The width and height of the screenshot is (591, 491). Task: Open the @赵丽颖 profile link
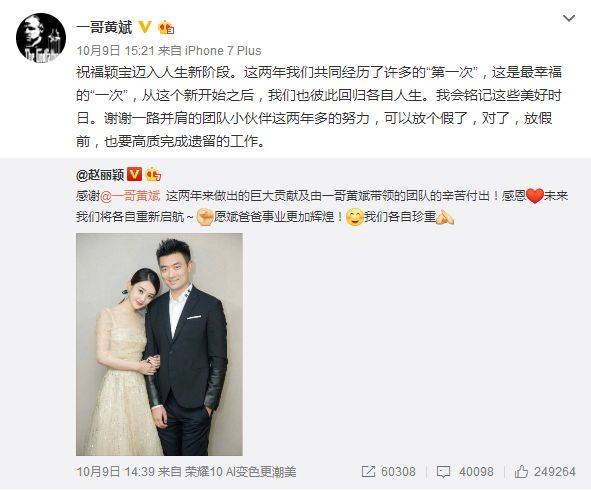click(x=100, y=174)
